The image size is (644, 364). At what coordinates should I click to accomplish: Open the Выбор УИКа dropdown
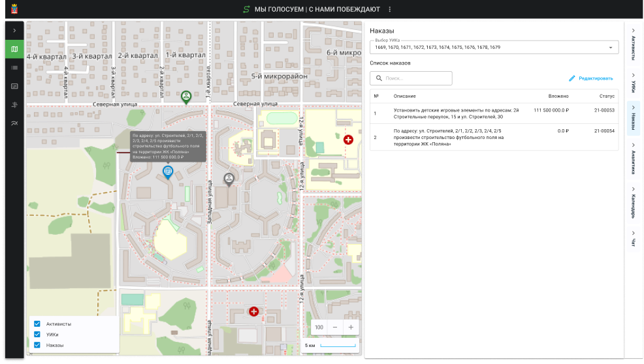[494, 47]
